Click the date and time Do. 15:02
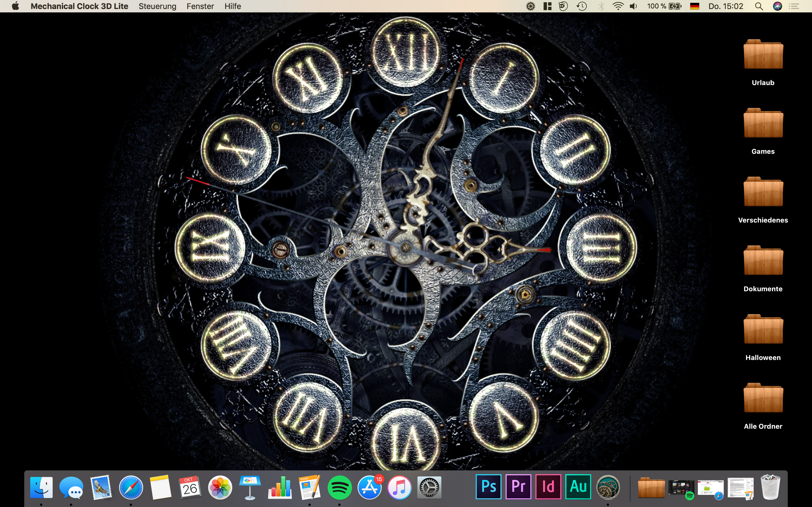 tap(726, 6)
